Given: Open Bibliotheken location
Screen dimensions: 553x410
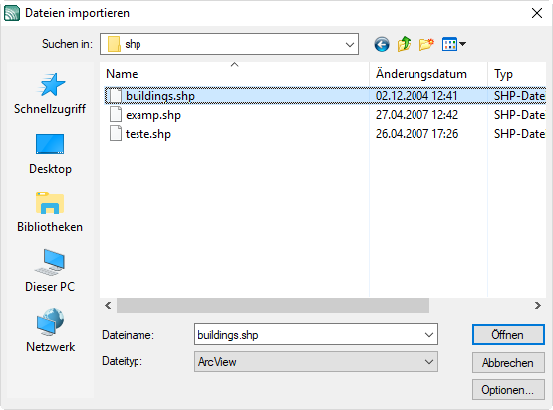Looking at the screenshot, I should point(50,213).
